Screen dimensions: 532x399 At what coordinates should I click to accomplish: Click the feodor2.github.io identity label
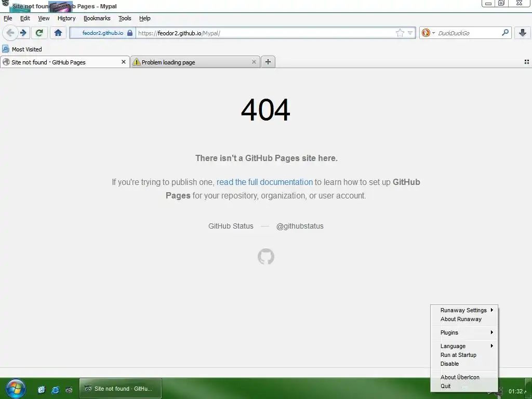(102, 33)
